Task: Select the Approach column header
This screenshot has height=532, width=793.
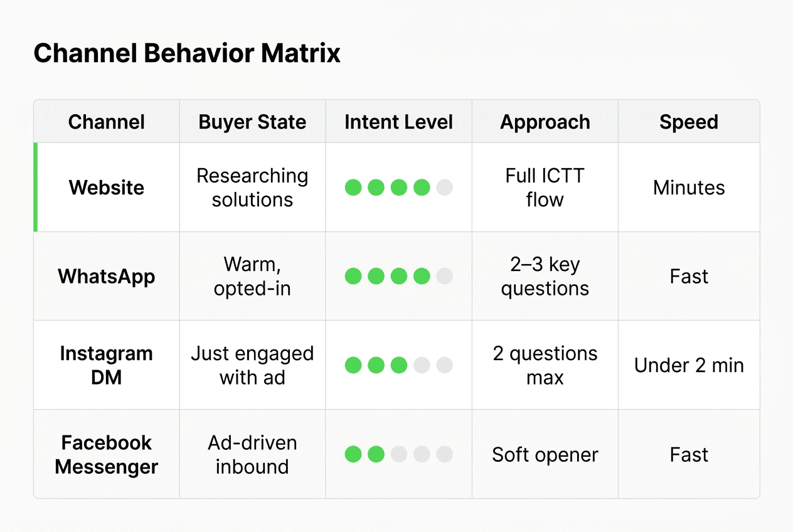Action: click(x=545, y=122)
